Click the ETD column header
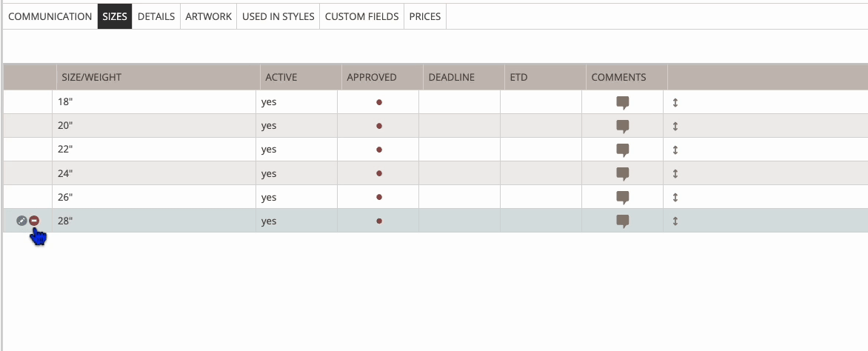The image size is (868, 351). (544, 77)
